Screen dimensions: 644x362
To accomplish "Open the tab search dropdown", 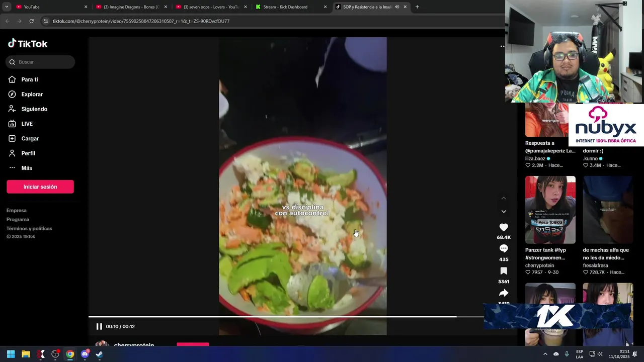I will (7, 7).
